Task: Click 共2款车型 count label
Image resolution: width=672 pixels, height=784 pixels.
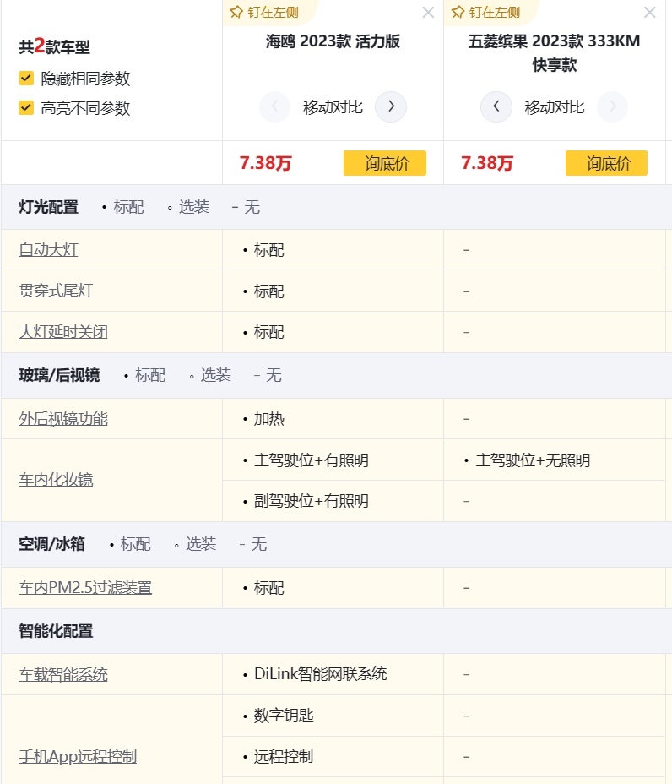Action: click(x=55, y=46)
